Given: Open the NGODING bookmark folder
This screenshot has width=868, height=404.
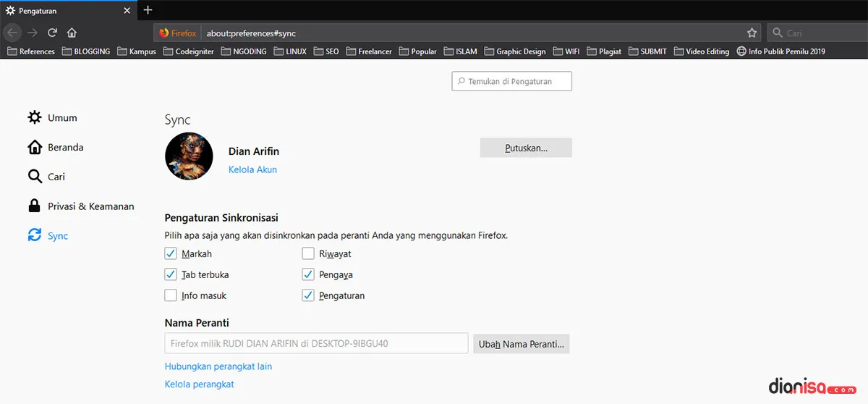Looking at the screenshot, I should (x=244, y=51).
